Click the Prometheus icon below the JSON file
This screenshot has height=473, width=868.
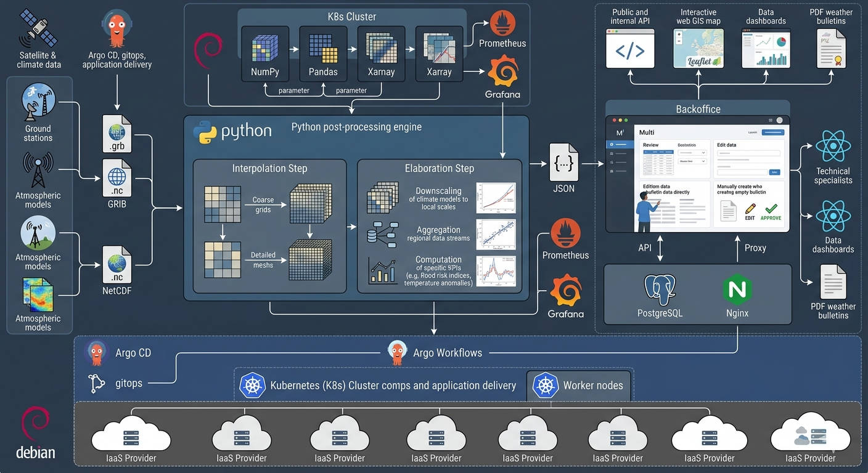coord(565,233)
